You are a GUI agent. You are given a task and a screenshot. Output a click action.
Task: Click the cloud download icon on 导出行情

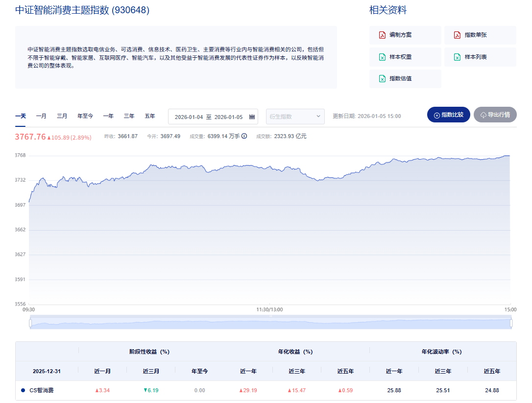pos(483,115)
